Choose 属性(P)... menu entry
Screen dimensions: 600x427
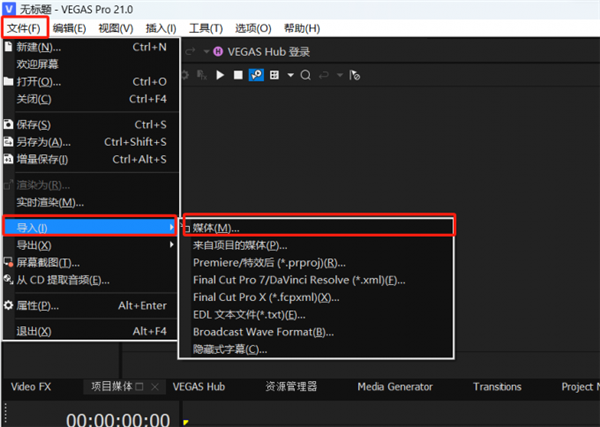(91, 306)
